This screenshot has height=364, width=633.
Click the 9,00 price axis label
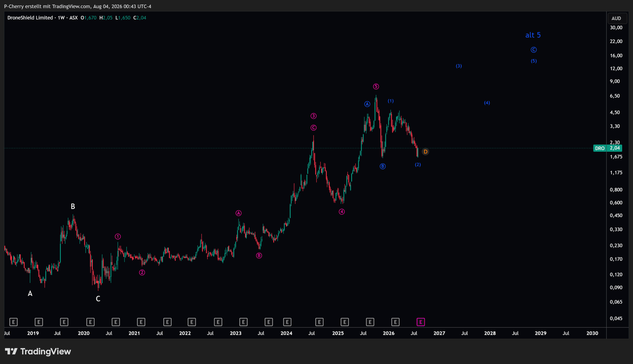[615, 81]
